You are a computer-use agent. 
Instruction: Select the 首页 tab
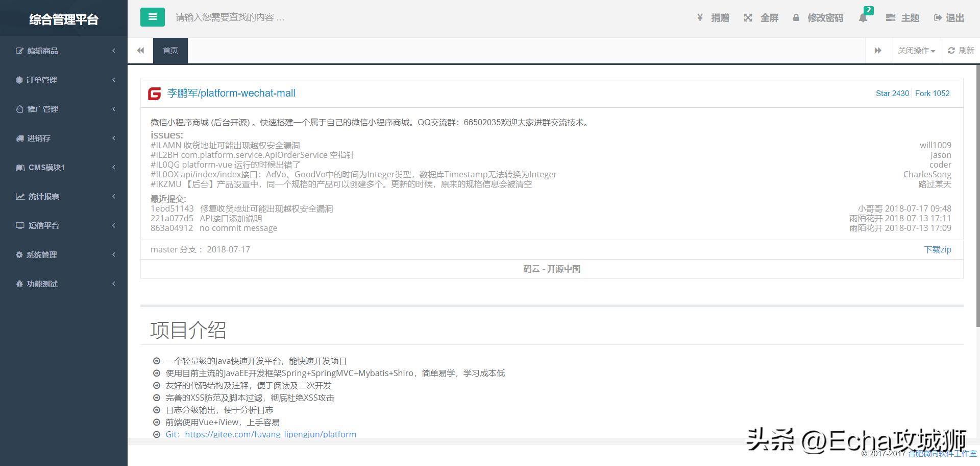170,50
